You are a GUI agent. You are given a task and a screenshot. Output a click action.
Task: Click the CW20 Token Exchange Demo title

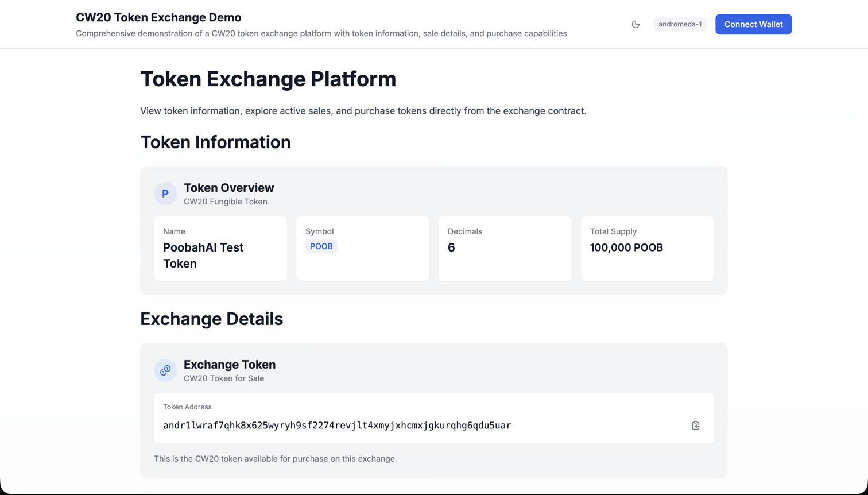click(x=158, y=17)
